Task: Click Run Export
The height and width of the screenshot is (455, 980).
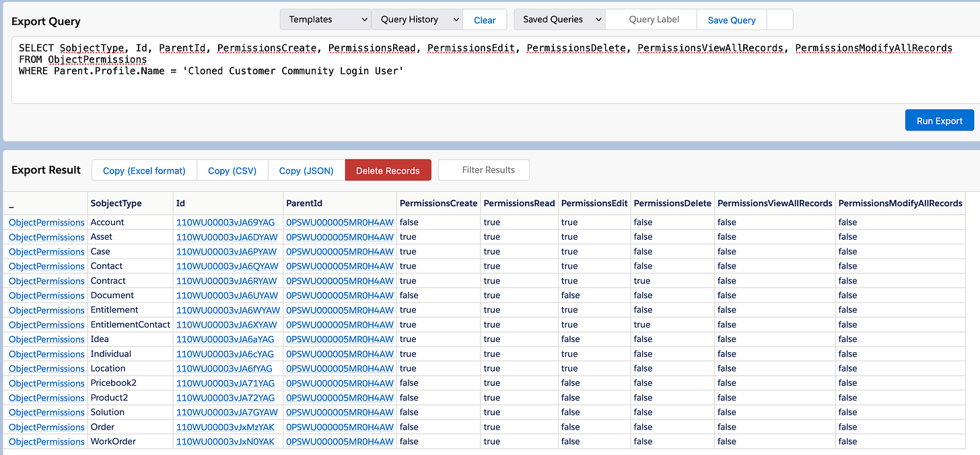Action: tap(940, 120)
